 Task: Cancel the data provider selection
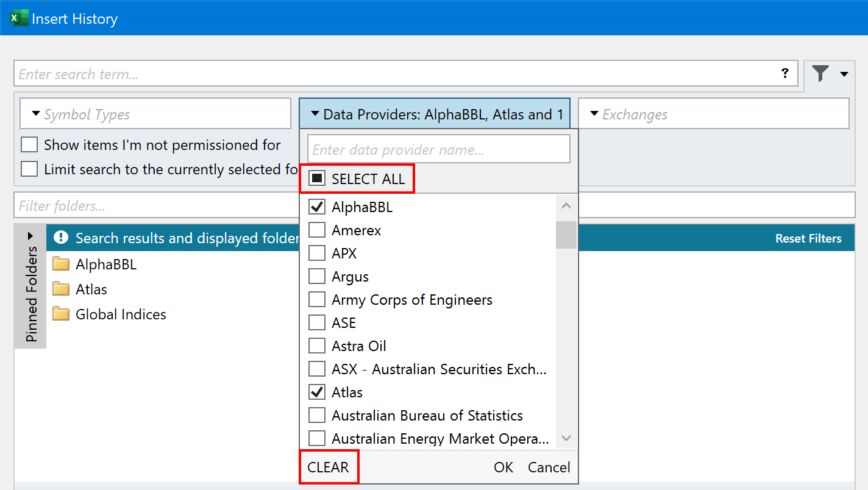[x=549, y=467]
